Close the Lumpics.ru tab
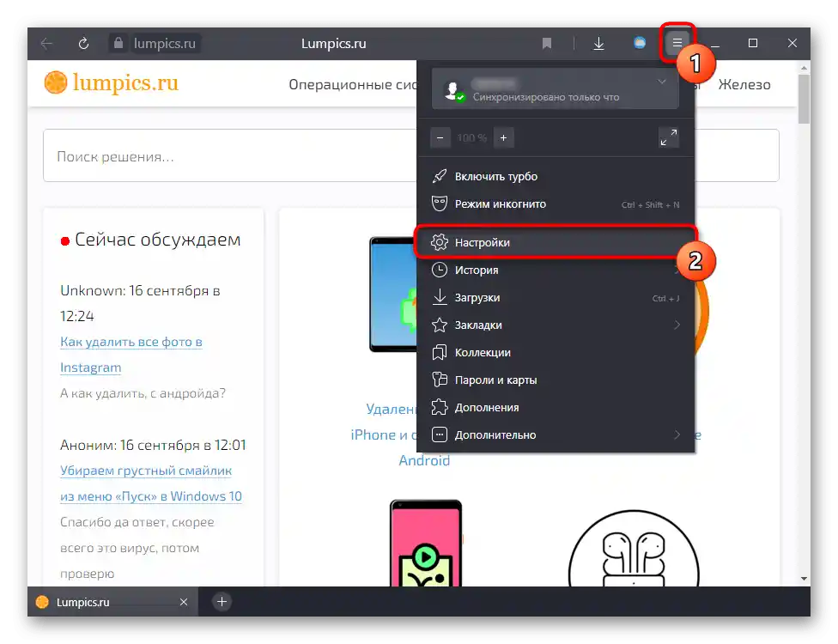The image size is (838, 644). pyautogui.click(x=184, y=602)
